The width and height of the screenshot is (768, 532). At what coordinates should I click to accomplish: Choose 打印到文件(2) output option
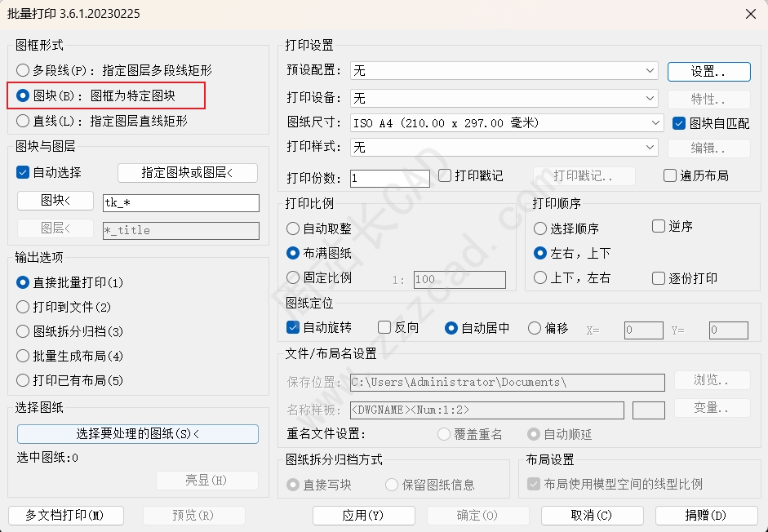23,307
